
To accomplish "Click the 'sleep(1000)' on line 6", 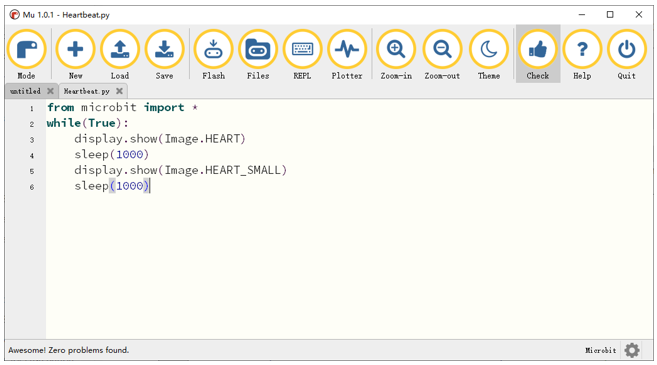I will click(111, 186).
